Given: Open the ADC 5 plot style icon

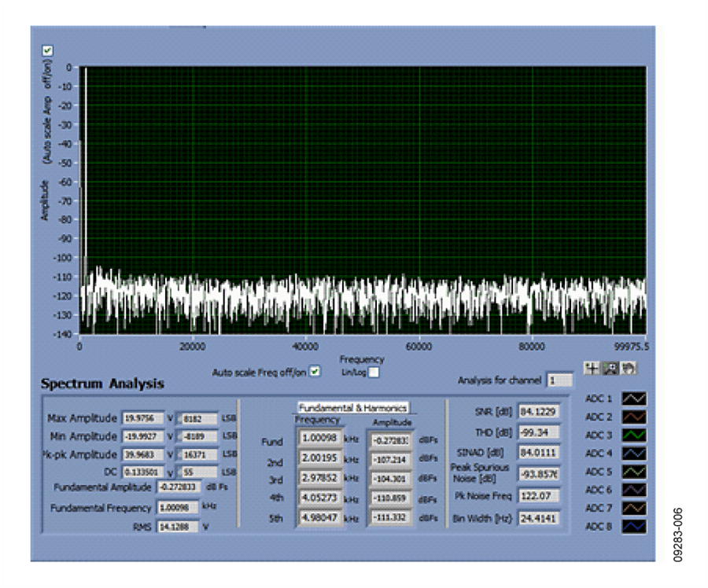Looking at the screenshot, I should [x=634, y=472].
